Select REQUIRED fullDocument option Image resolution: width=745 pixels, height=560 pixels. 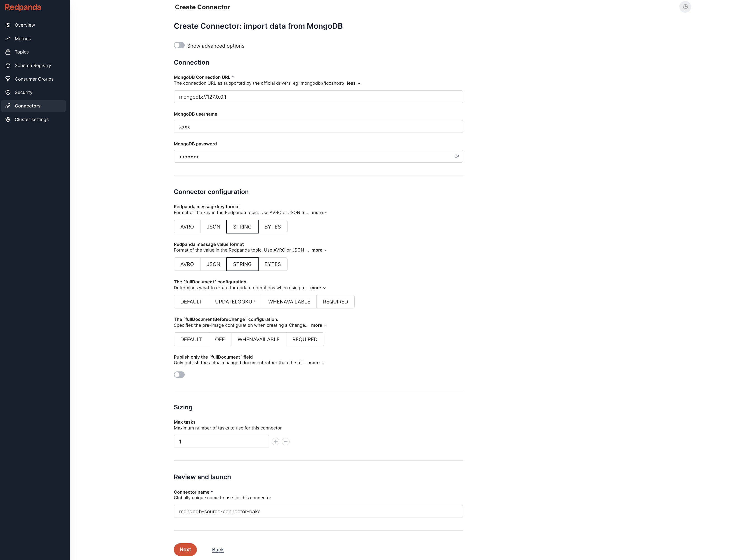tap(335, 301)
